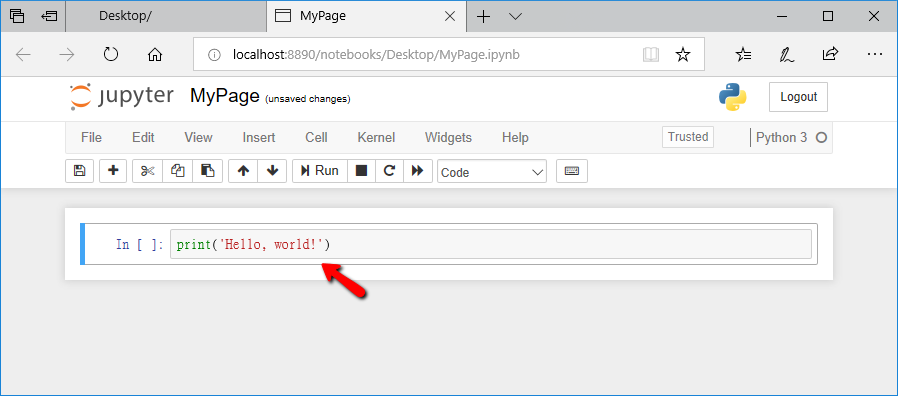Open the File menu
The width and height of the screenshot is (898, 396).
coord(92,138)
